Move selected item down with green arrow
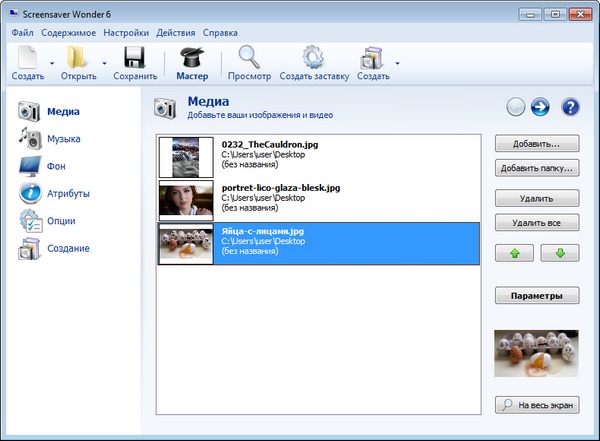The image size is (600, 441). click(x=560, y=253)
